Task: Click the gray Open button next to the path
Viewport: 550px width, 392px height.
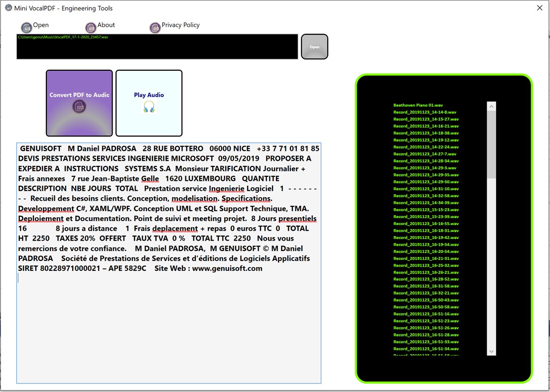Action: tap(314, 46)
